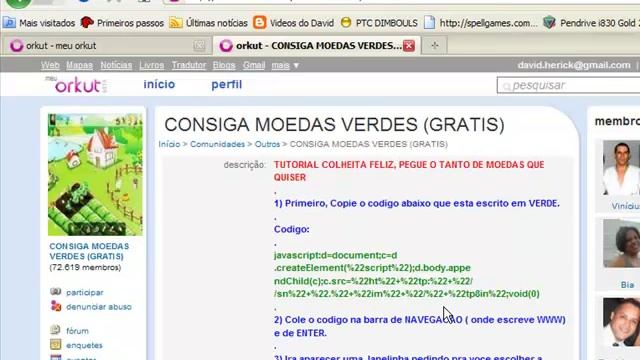Click participar to join the community
Viewport: 640px width, 360px height.
84,292
